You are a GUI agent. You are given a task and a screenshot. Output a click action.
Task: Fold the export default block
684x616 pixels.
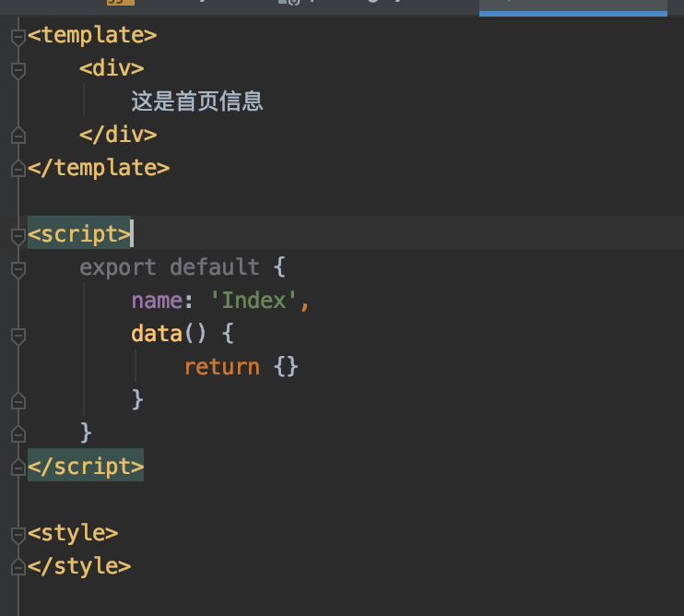pos(18,269)
